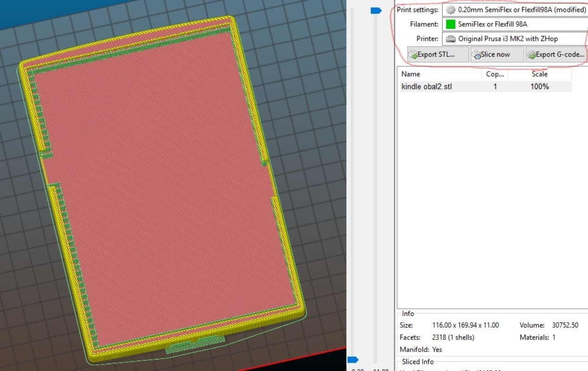The width and height of the screenshot is (588, 371).
Task: Click the 100% scale value
Action: click(x=540, y=86)
